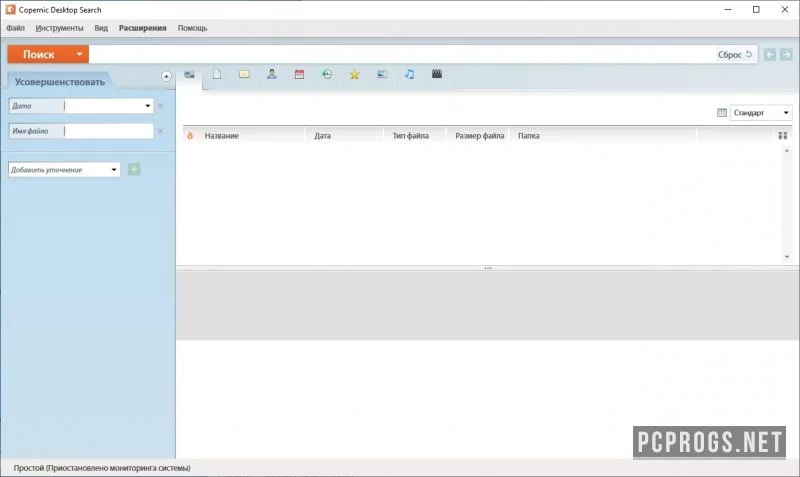Switch to the Contacts category icon
This screenshot has height=477, width=800.
point(272,74)
